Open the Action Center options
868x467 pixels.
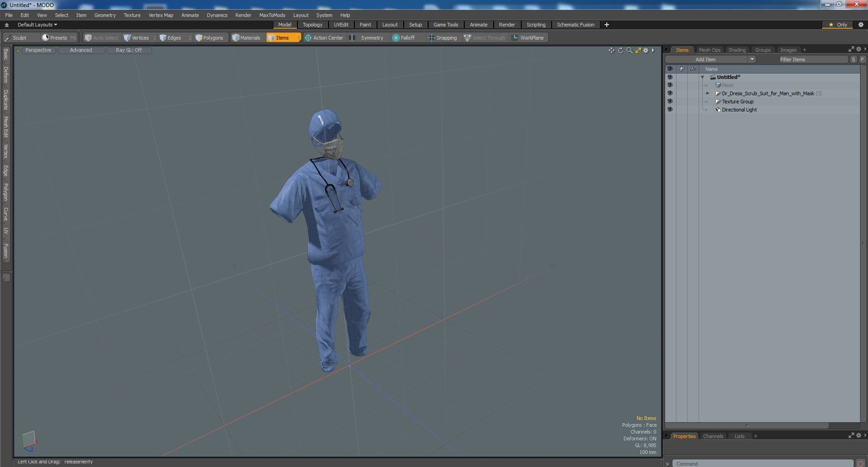pos(324,38)
